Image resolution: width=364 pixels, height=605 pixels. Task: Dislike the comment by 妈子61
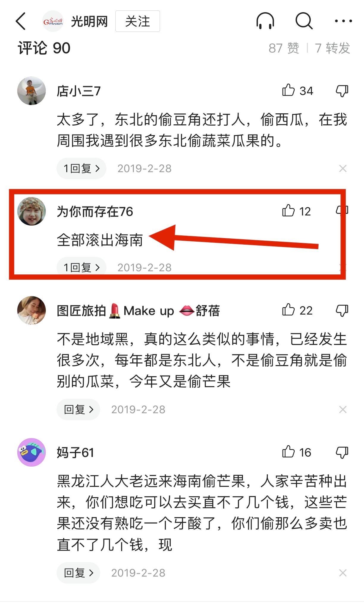(x=342, y=453)
